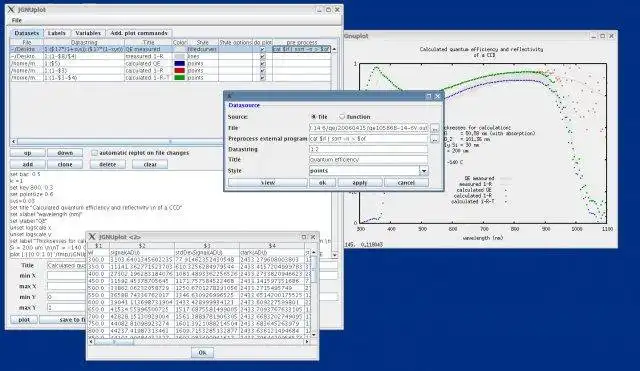Click the blue color swatch for calculated QE
Image resolution: width=640 pixels, height=371 pixels.
[180, 64]
